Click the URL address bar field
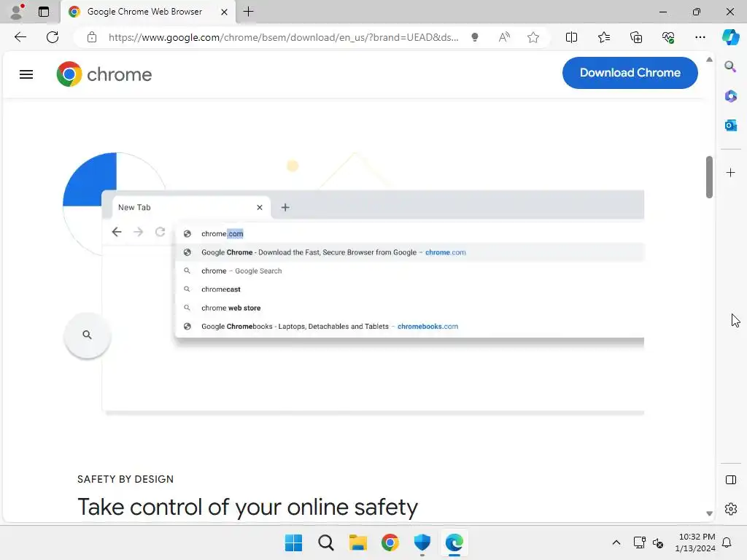 283,37
